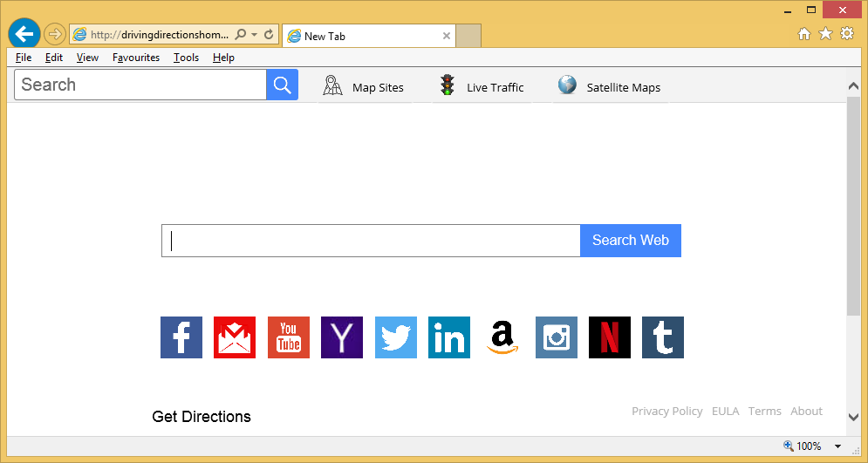Open the Amazon shortcut icon
Screen dimensions: 868x463
click(x=502, y=337)
